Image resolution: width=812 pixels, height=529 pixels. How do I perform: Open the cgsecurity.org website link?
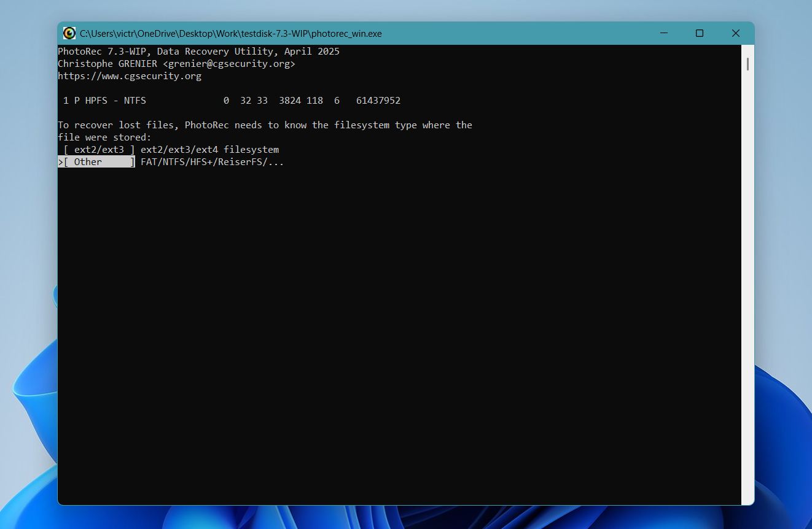point(129,75)
